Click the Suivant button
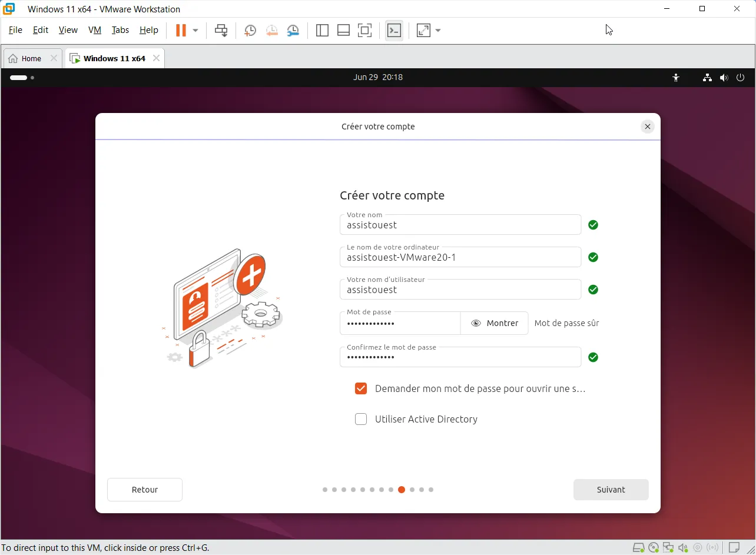This screenshot has height=555, width=756. coord(611,490)
